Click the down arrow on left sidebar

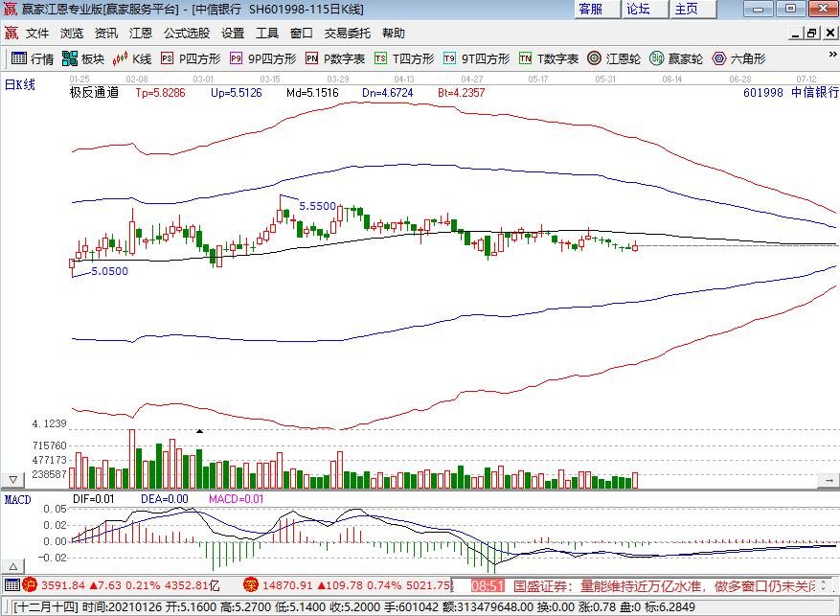11,479
